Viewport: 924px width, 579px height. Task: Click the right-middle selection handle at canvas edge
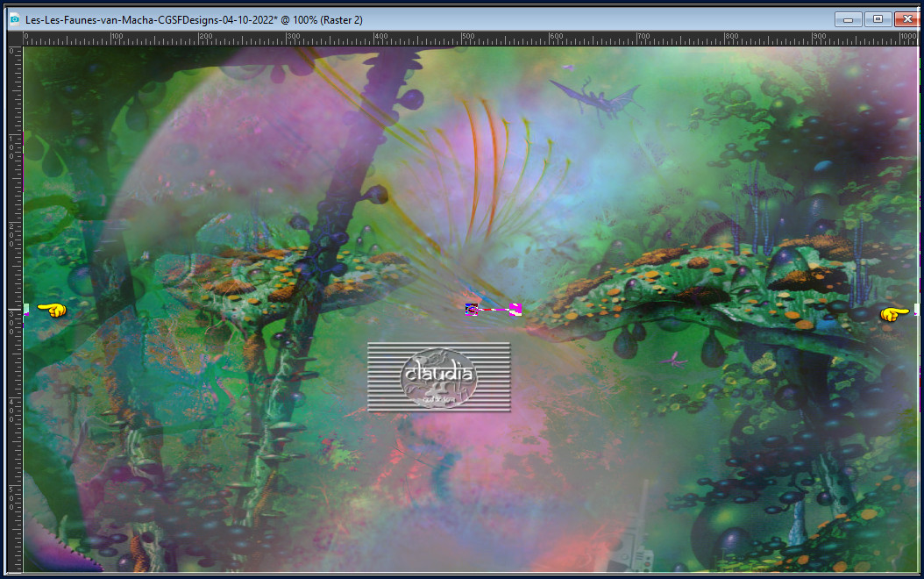[x=916, y=310]
